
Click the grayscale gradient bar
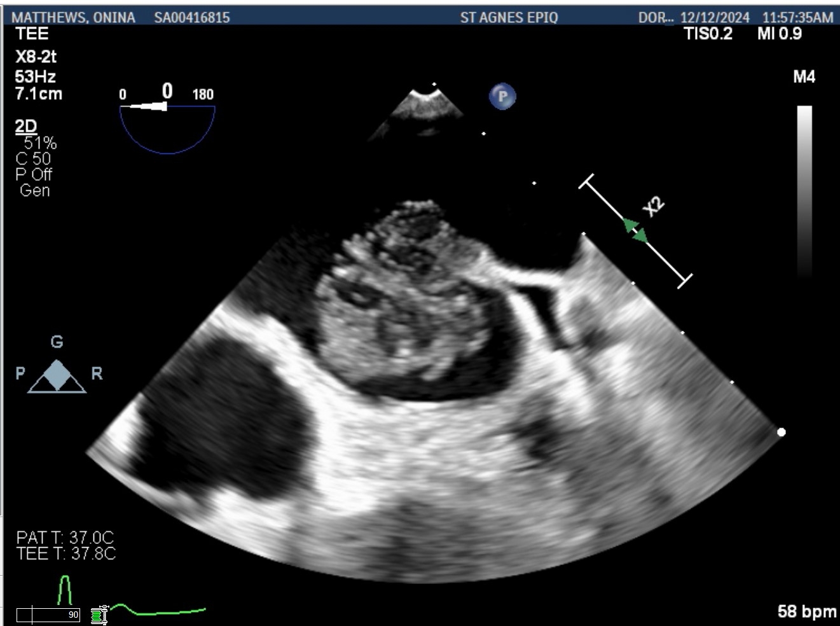click(804, 191)
